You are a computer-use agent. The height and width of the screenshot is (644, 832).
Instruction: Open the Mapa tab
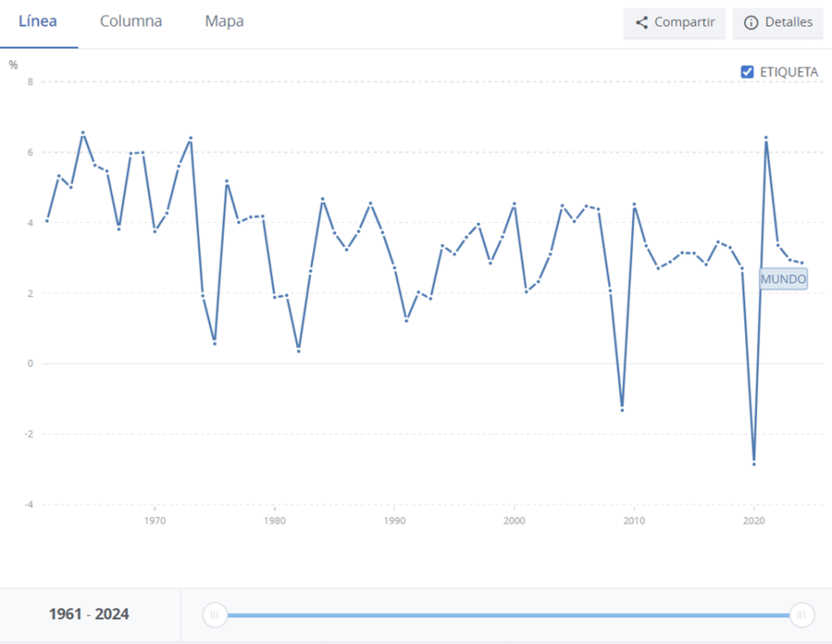(x=224, y=22)
